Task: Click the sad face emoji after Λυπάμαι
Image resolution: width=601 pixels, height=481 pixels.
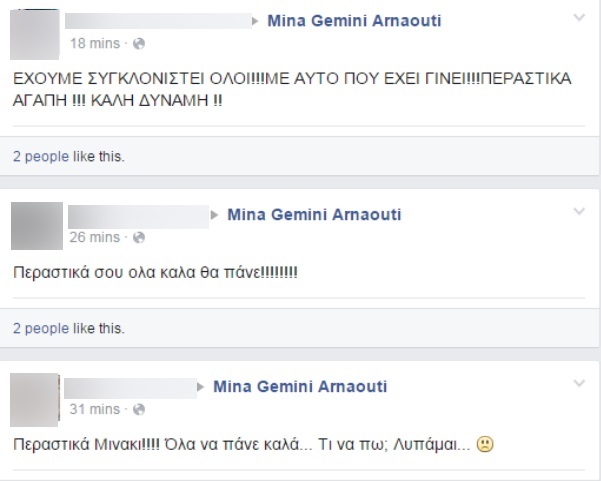Action: pyautogui.click(x=485, y=445)
